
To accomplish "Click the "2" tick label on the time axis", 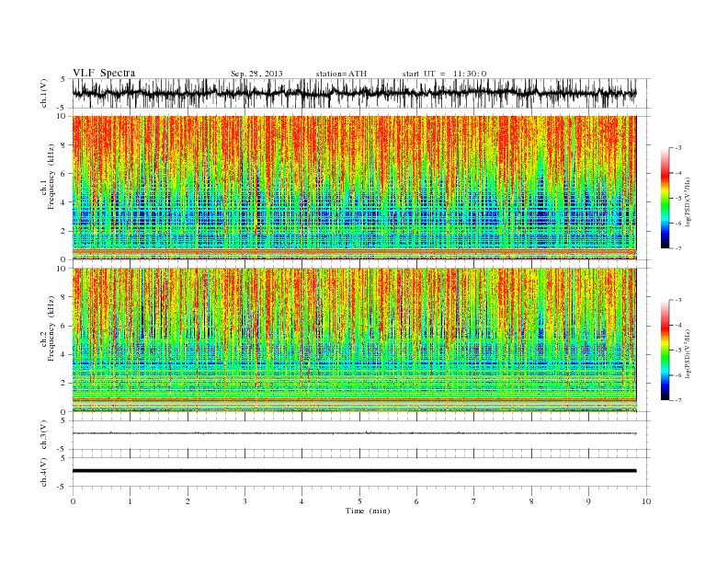I will pyautogui.click(x=188, y=501).
